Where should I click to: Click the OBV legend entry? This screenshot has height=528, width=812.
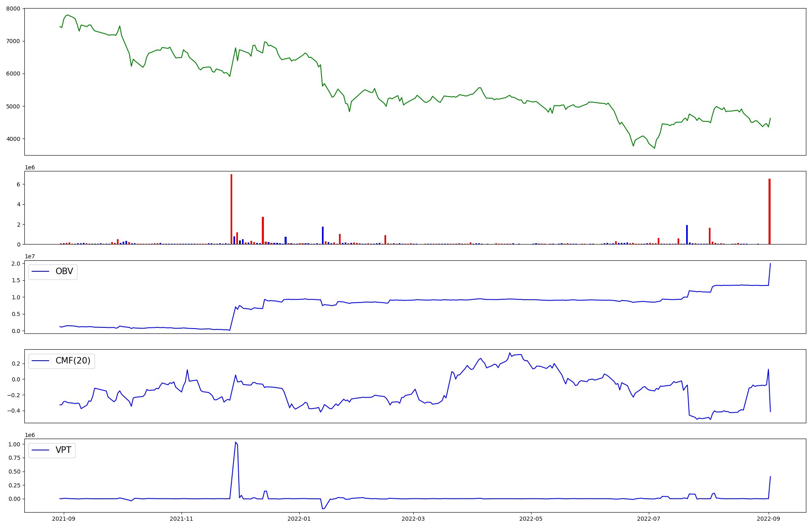[64, 272]
